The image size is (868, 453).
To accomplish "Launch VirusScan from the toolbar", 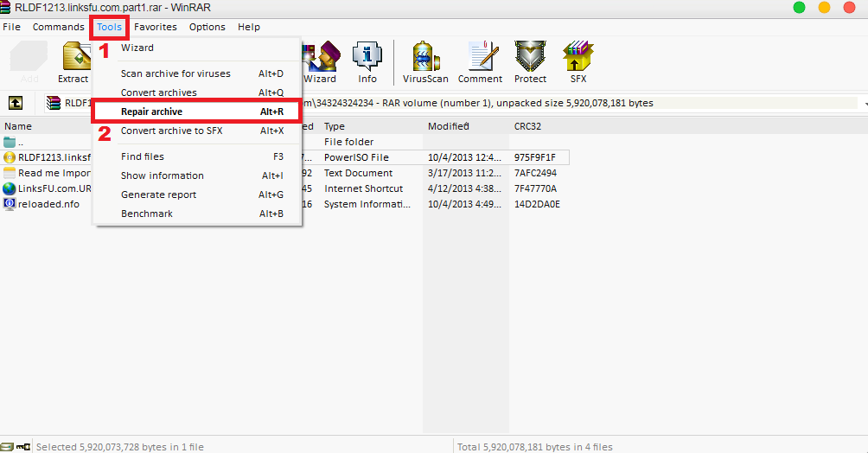I will click(x=425, y=56).
